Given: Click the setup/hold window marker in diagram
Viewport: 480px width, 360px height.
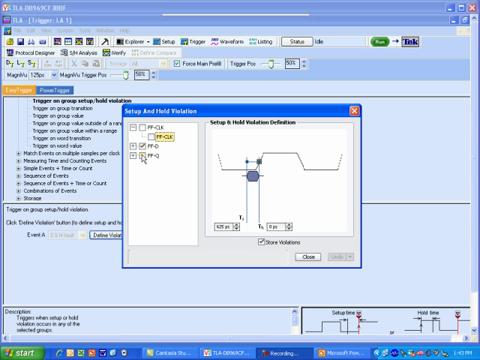Looking at the screenshot, I should 253,176.
